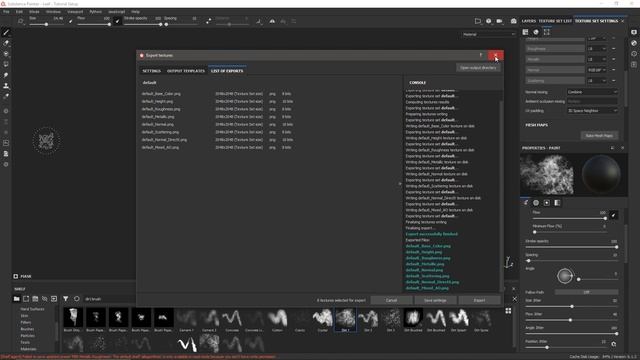Open folder view icon in Shelf
Image resolution: width=640 pixels, height=360 pixels.
coord(16,299)
